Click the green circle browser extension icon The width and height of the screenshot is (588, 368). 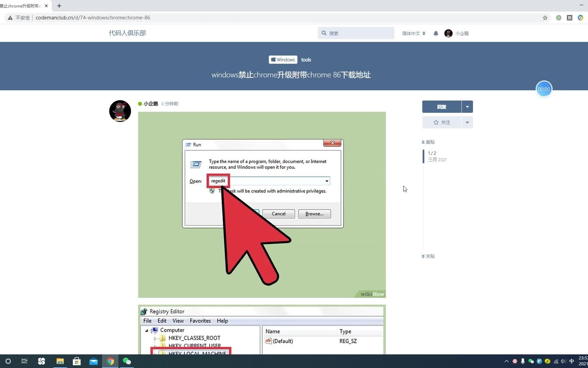tap(559, 18)
